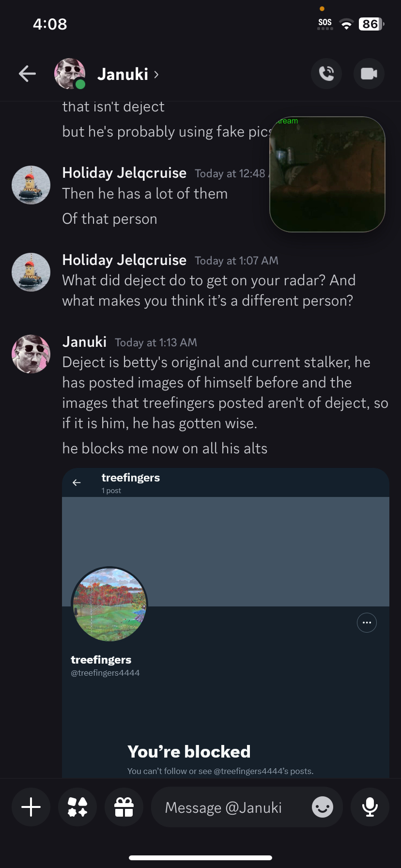Tap the treefingers landscape profile picture
Image resolution: width=401 pixels, height=868 pixels.
click(x=109, y=604)
